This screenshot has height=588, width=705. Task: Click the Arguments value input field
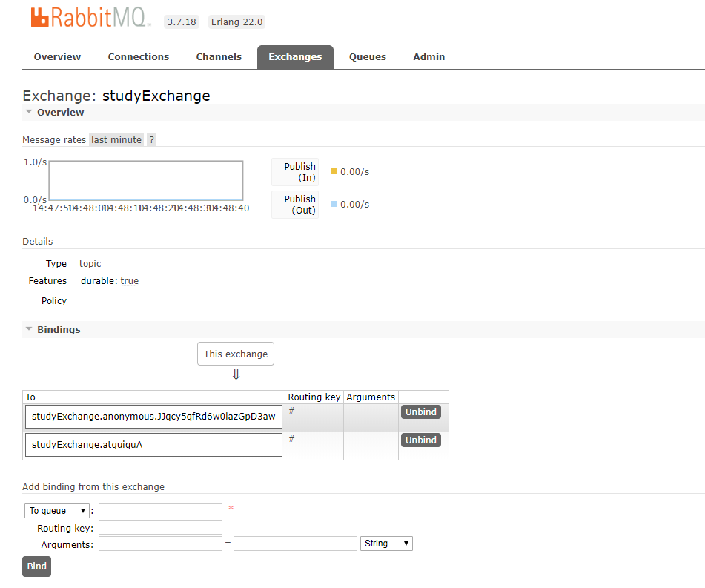coord(295,544)
